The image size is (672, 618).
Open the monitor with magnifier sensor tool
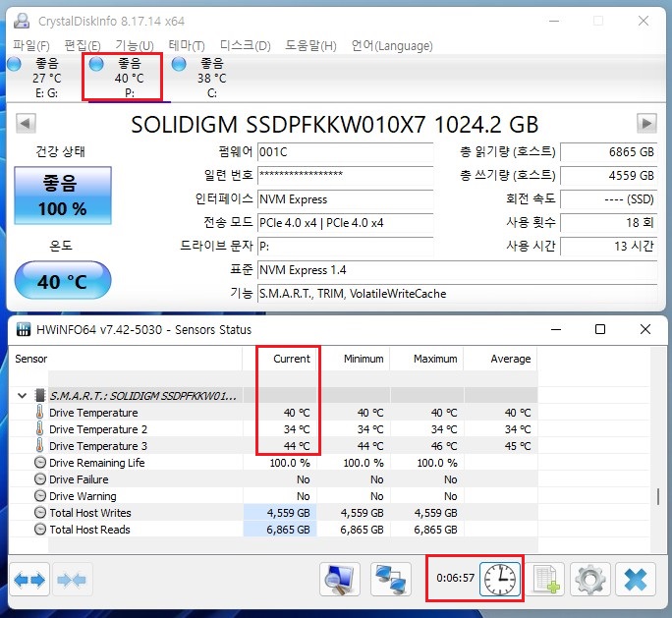pyautogui.click(x=340, y=580)
